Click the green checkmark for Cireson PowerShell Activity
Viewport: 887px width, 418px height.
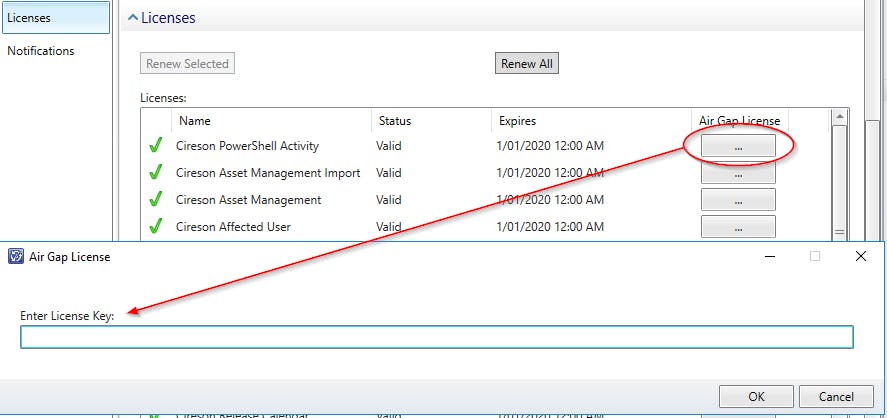155,146
